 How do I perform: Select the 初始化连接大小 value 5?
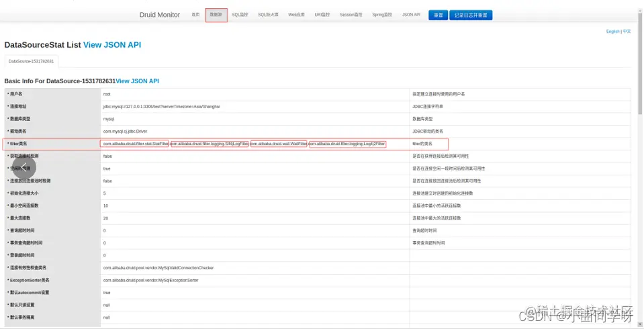pyautogui.click(x=104, y=193)
